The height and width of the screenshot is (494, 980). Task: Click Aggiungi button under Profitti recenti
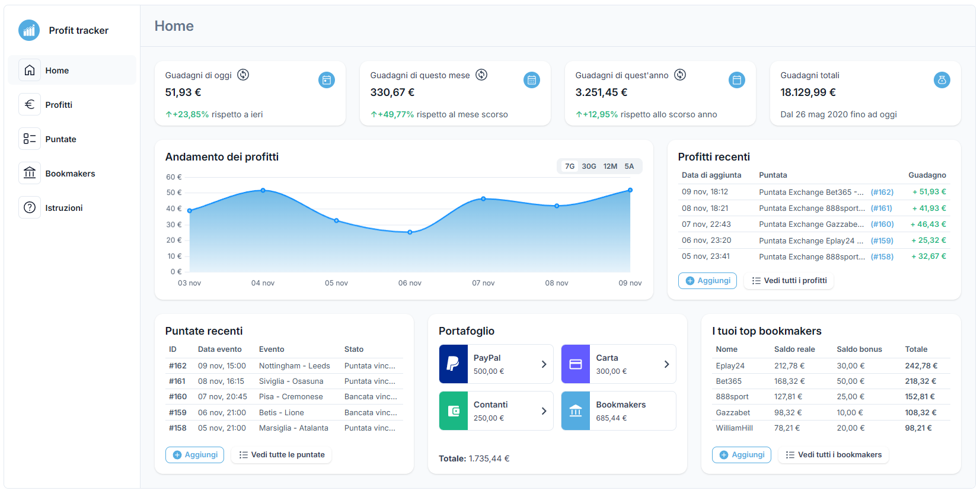point(707,281)
